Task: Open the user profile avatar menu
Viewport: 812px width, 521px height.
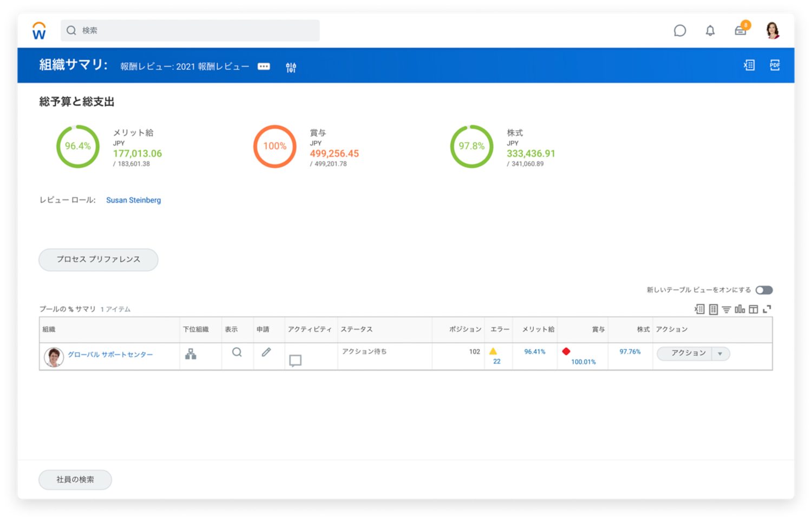Action: pyautogui.click(x=772, y=30)
